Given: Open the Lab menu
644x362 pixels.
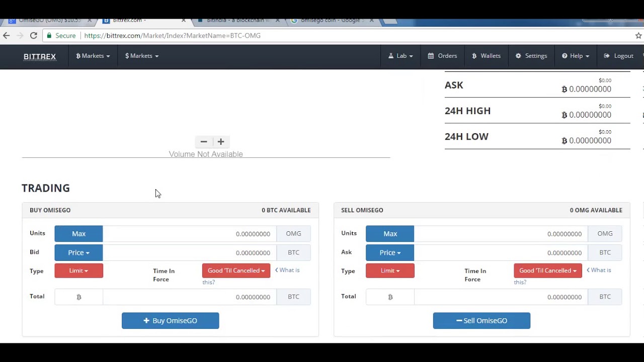Looking at the screenshot, I should coord(401,56).
